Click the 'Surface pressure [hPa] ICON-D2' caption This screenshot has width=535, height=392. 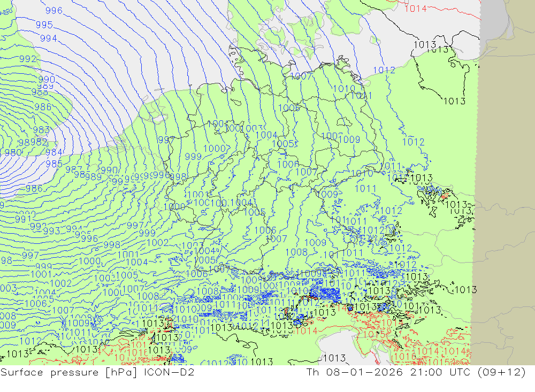click(x=97, y=372)
